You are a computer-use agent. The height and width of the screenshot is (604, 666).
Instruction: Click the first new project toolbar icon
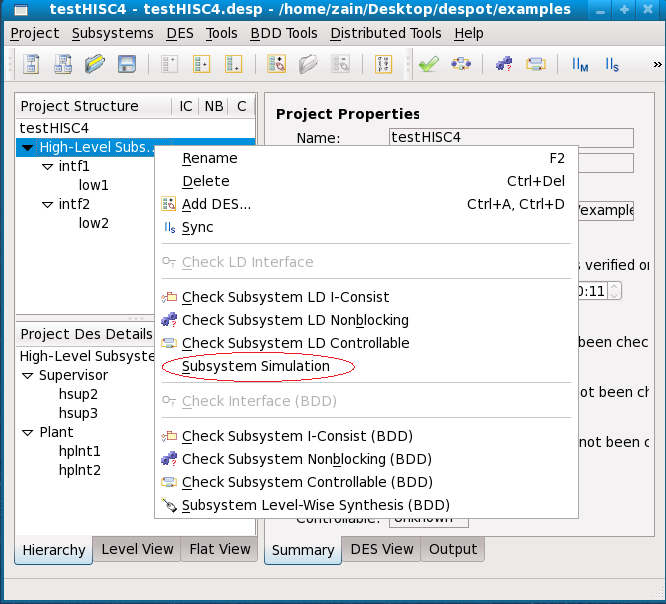[x=31, y=65]
